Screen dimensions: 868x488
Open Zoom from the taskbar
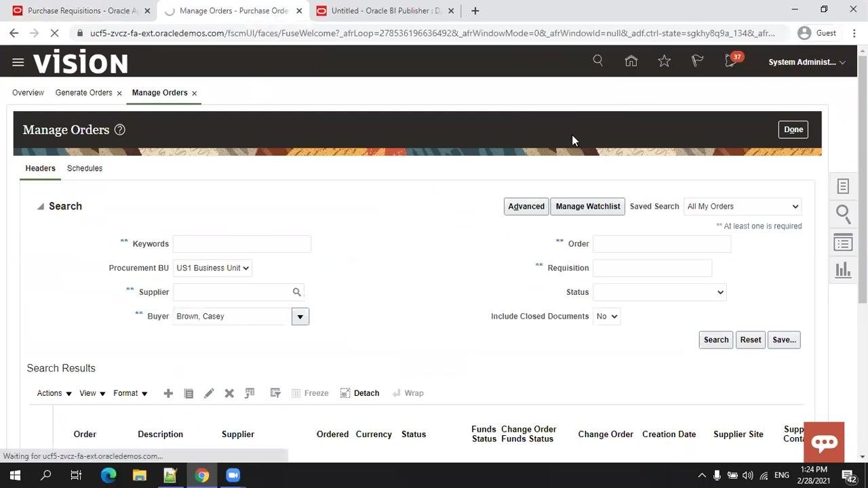[233, 475]
